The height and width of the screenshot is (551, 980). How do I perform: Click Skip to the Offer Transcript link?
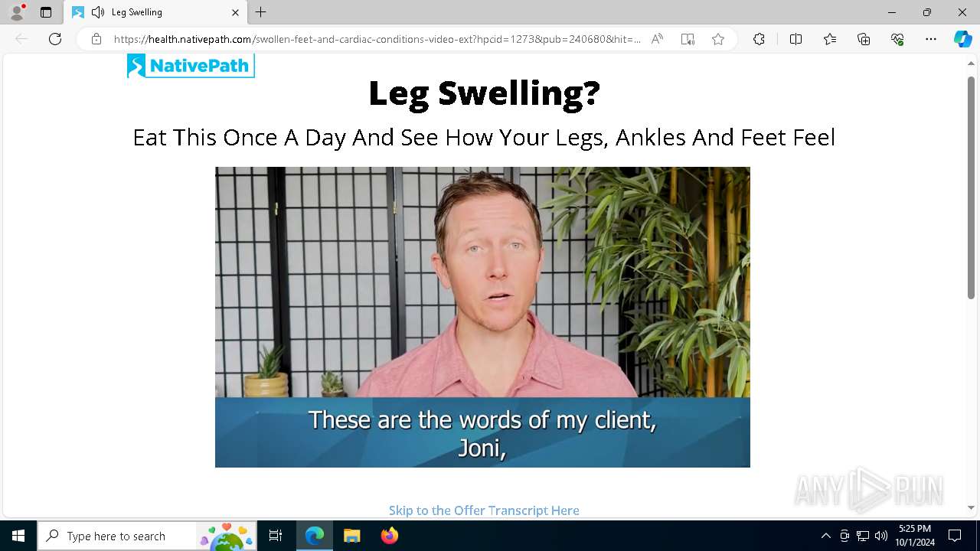click(x=484, y=510)
